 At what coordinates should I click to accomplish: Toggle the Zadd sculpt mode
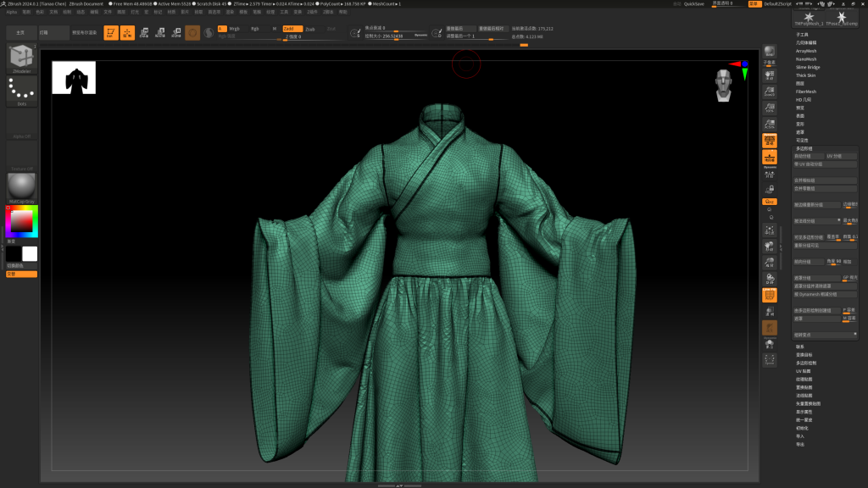292,29
